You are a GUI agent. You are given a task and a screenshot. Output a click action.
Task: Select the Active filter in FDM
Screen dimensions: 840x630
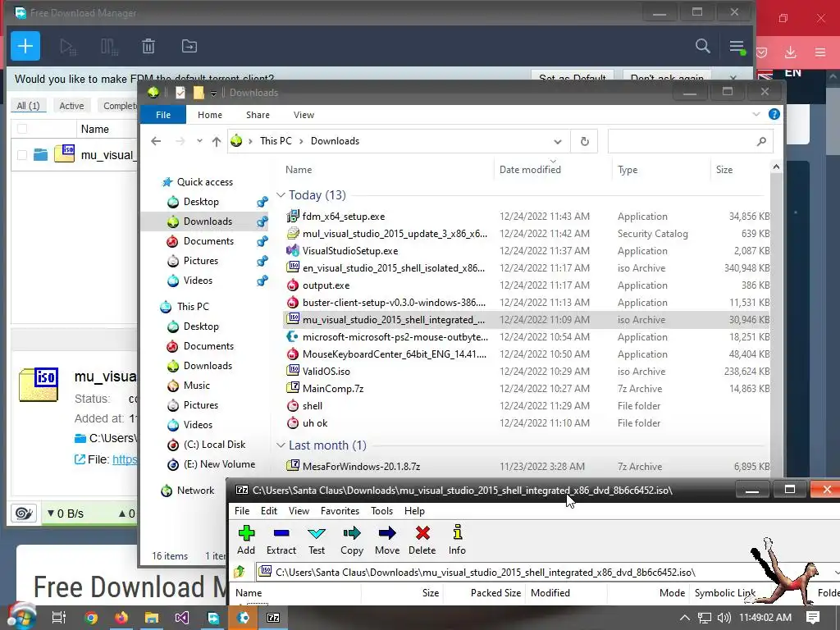click(71, 106)
